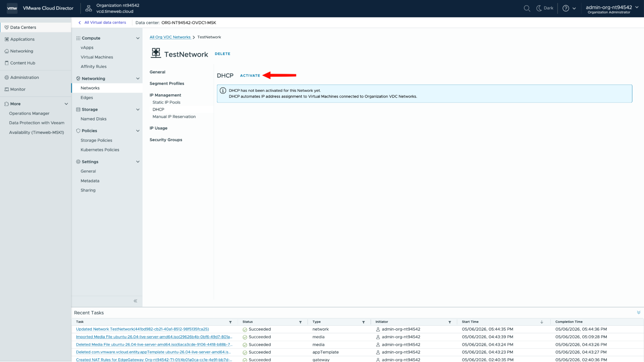Click the Administration gear icon
Image resolution: width=644 pixels, height=362 pixels.
tap(6, 78)
